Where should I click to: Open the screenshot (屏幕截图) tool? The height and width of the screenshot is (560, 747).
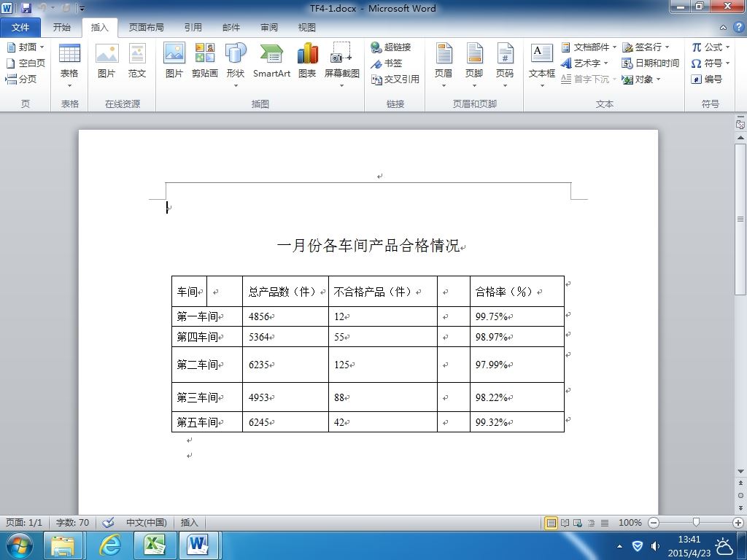pyautogui.click(x=341, y=65)
